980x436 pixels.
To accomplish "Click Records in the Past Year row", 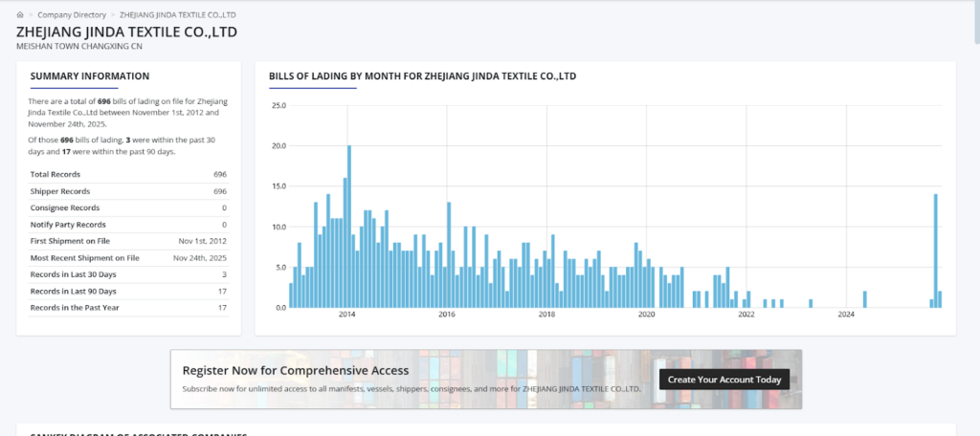I will tap(128, 308).
